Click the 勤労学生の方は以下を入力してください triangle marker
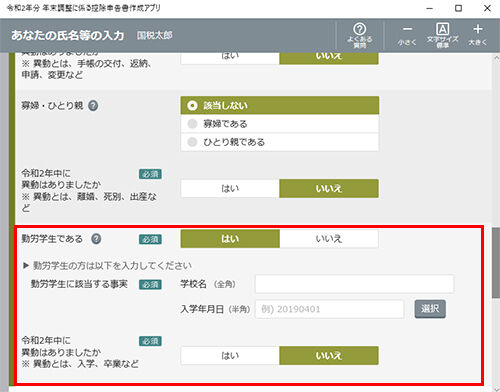The image size is (500, 392). click(26, 266)
